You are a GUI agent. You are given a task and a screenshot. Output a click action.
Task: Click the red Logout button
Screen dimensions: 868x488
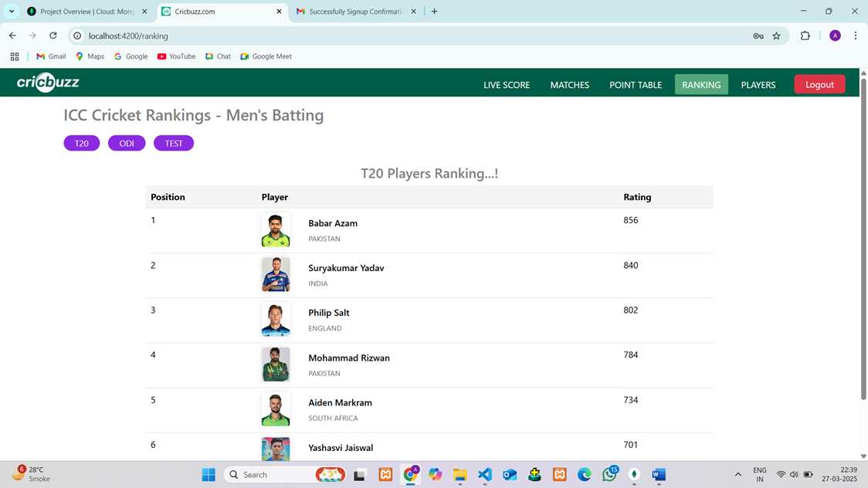(x=819, y=85)
